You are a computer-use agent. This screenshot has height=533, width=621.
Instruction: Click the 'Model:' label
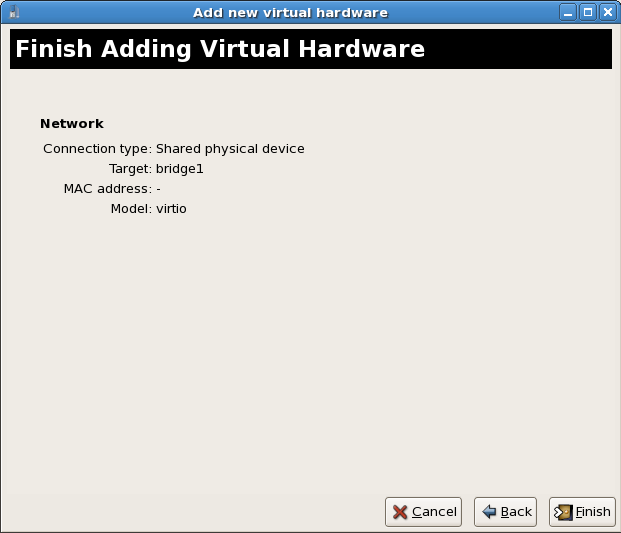coord(131,209)
